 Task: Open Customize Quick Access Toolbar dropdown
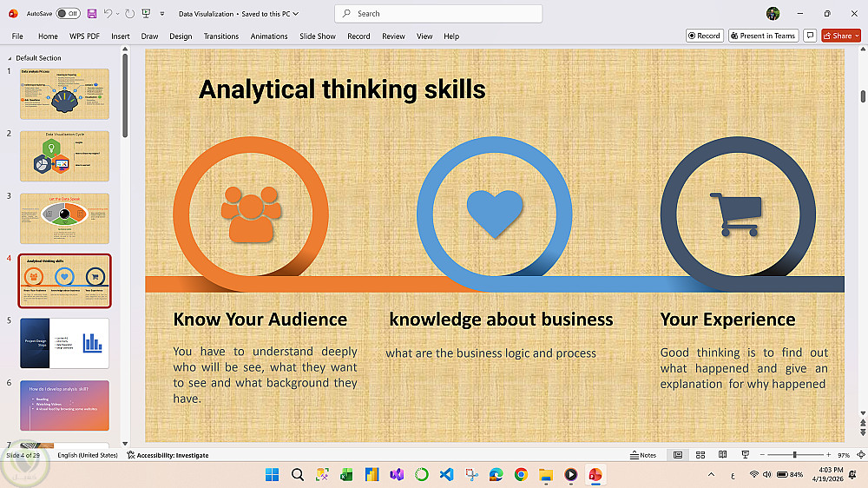(162, 14)
